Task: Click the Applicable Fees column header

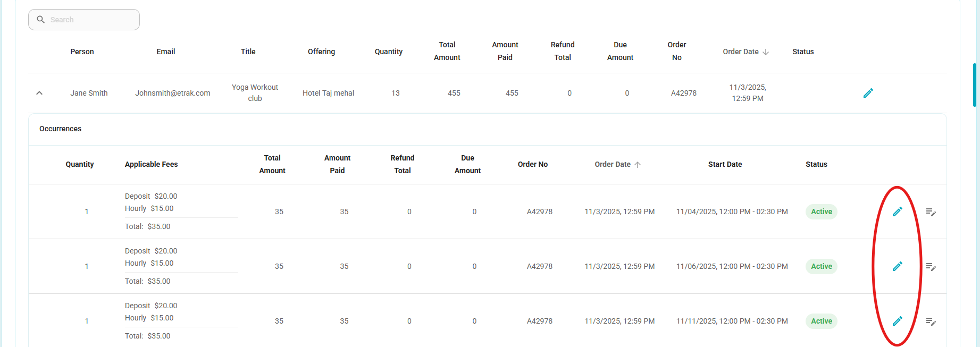Action: click(152, 164)
